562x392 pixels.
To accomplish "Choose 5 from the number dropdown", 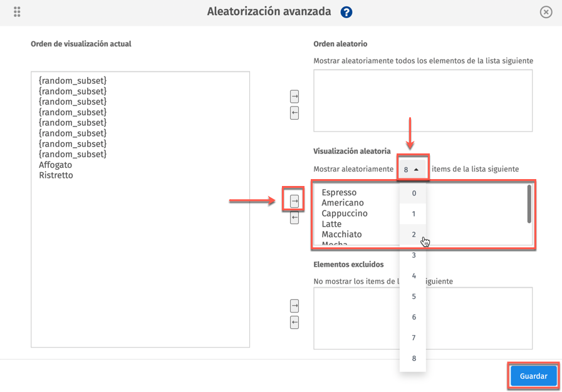I will click(x=414, y=296).
